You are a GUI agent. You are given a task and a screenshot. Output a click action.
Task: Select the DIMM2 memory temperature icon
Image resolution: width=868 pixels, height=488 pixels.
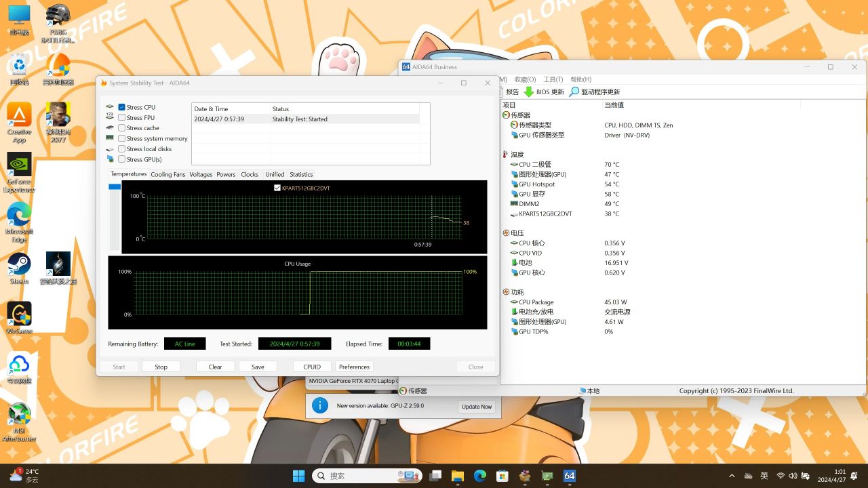[514, 204]
